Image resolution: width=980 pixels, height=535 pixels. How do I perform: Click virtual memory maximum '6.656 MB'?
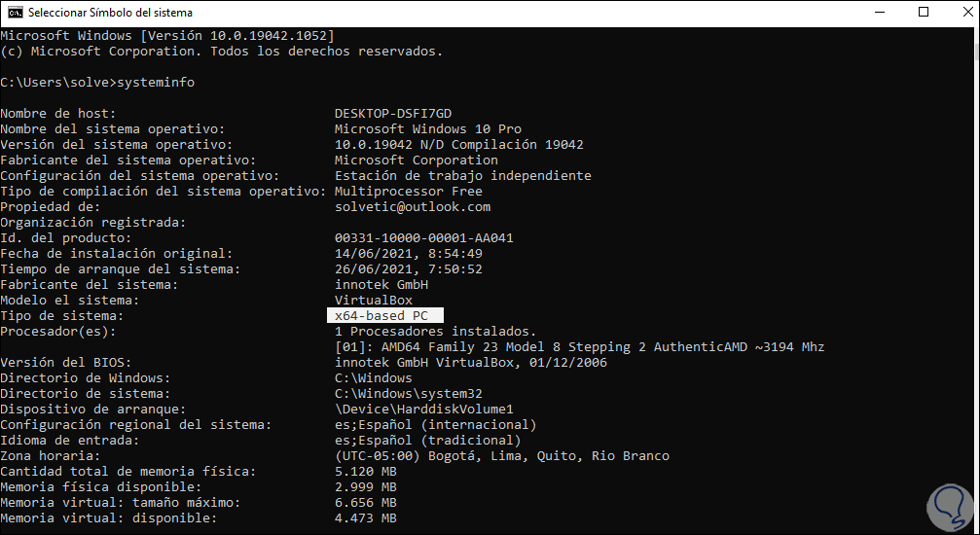pos(366,503)
